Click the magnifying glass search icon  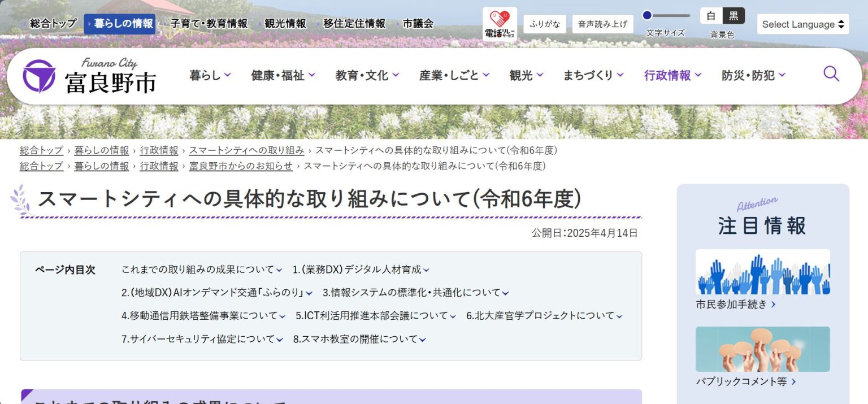(x=831, y=74)
